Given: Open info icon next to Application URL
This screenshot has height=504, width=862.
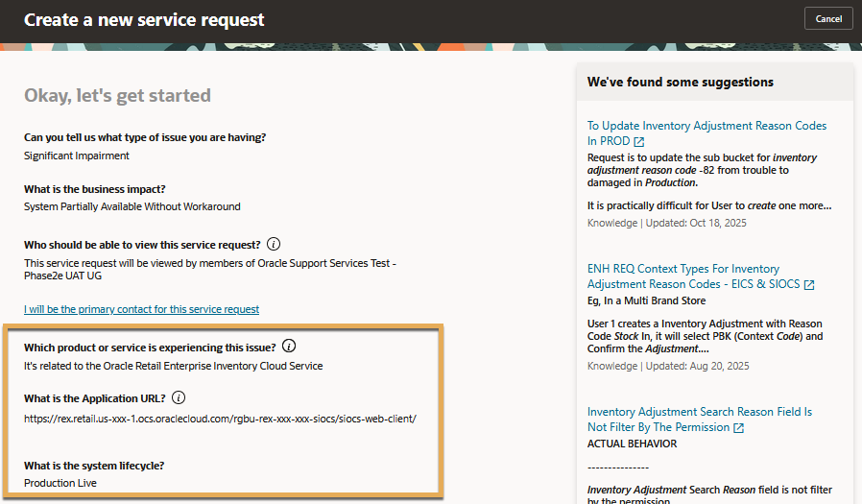Looking at the screenshot, I should point(179,397).
